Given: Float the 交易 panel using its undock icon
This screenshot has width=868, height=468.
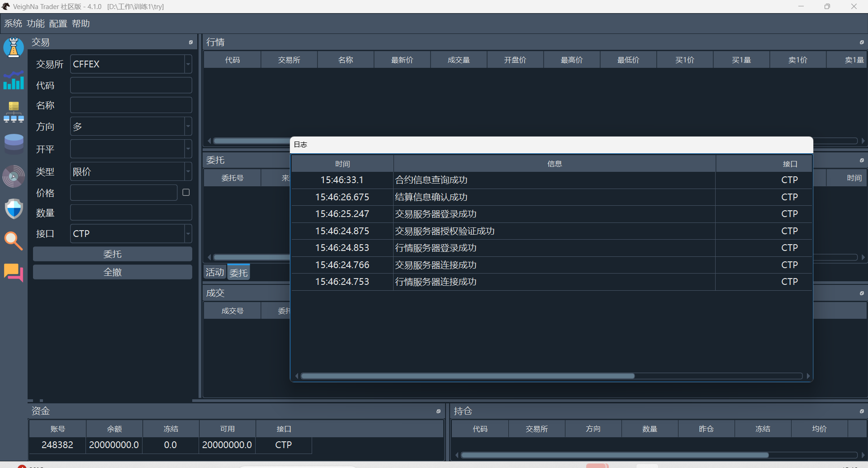Looking at the screenshot, I should point(191,43).
